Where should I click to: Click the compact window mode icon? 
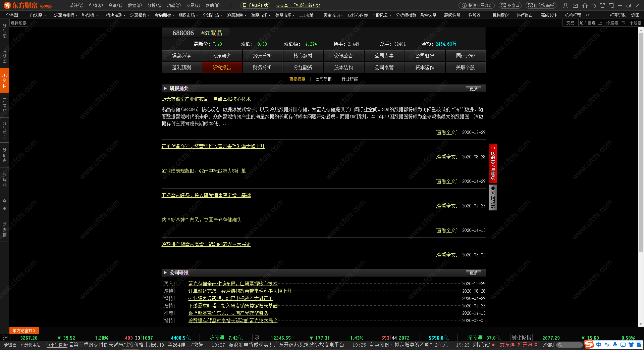point(611,5)
